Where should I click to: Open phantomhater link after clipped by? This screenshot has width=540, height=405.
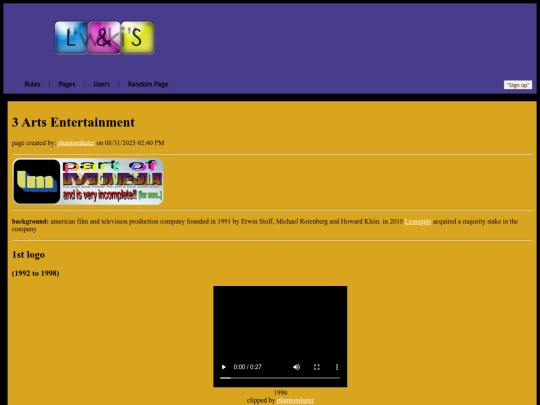pos(295,401)
